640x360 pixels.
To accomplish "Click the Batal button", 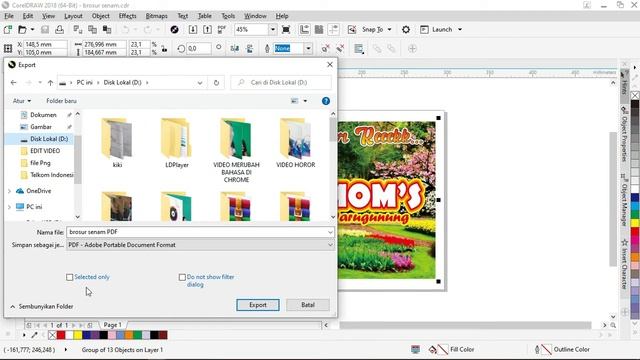I will coord(308,305).
